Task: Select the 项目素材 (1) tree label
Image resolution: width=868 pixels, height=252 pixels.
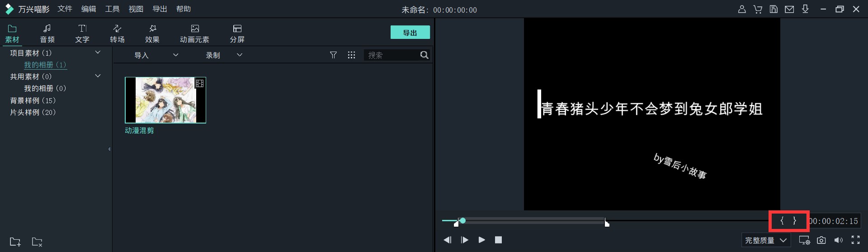Action: [x=31, y=53]
